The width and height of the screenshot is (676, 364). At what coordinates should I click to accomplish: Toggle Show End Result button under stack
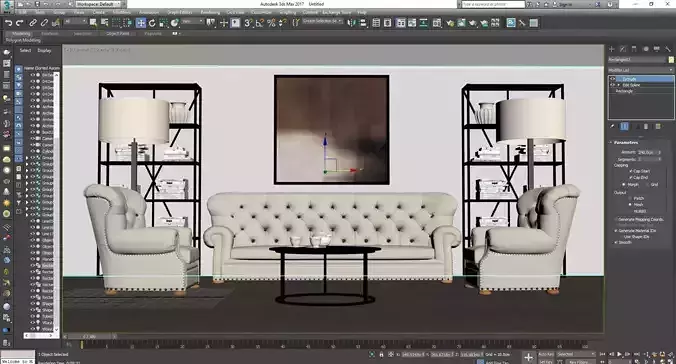pyautogui.click(x=624, y=126)
